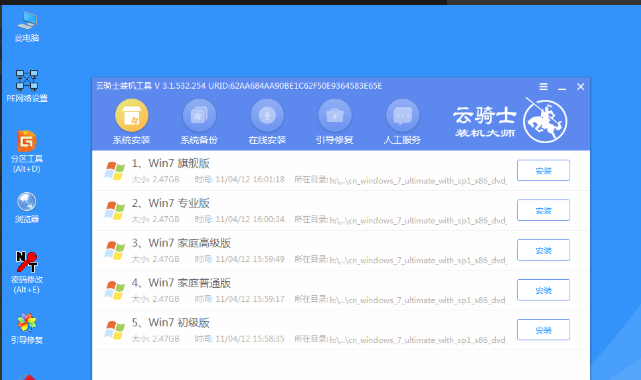
Task: Close the 云骑士装机工具 window
Action: 580,87
